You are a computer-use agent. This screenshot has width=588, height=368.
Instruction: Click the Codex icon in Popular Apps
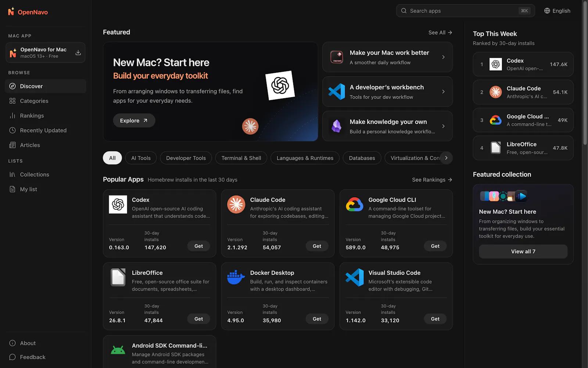coord(118,204)
